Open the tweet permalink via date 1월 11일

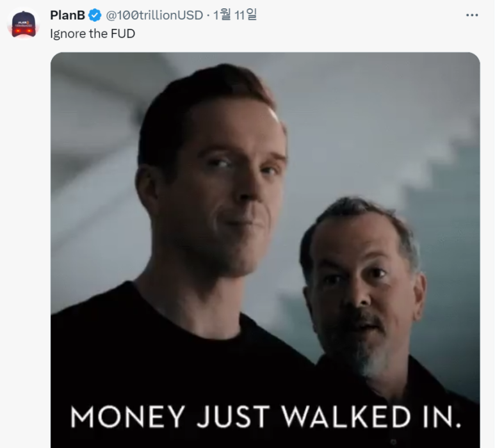click(x=235, y=15)
